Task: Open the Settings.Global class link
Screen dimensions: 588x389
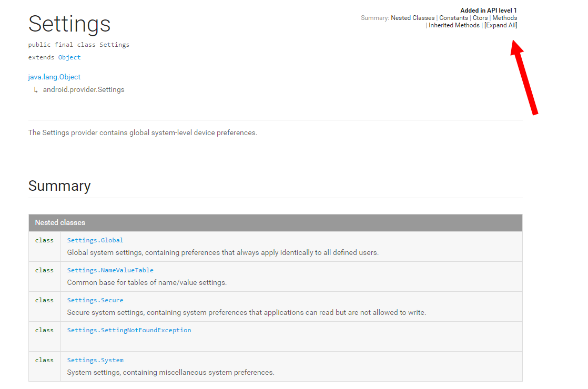Action: point(95,240)
